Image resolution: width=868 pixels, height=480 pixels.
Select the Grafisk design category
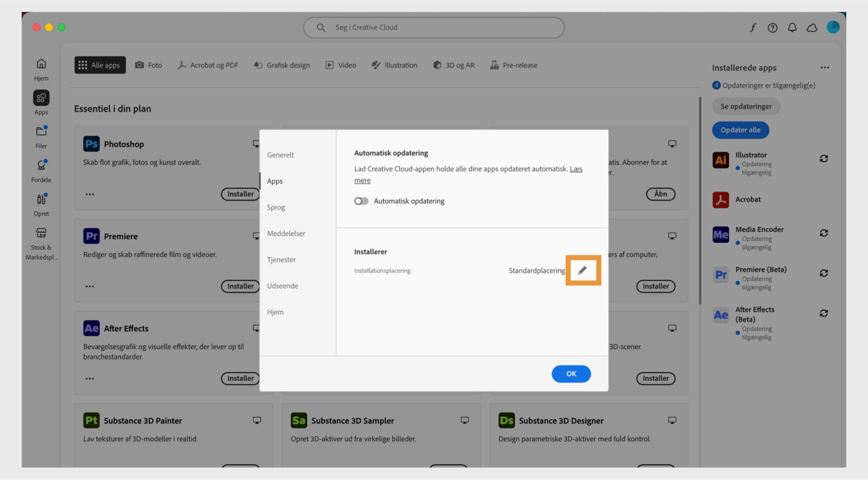[282, 65]
